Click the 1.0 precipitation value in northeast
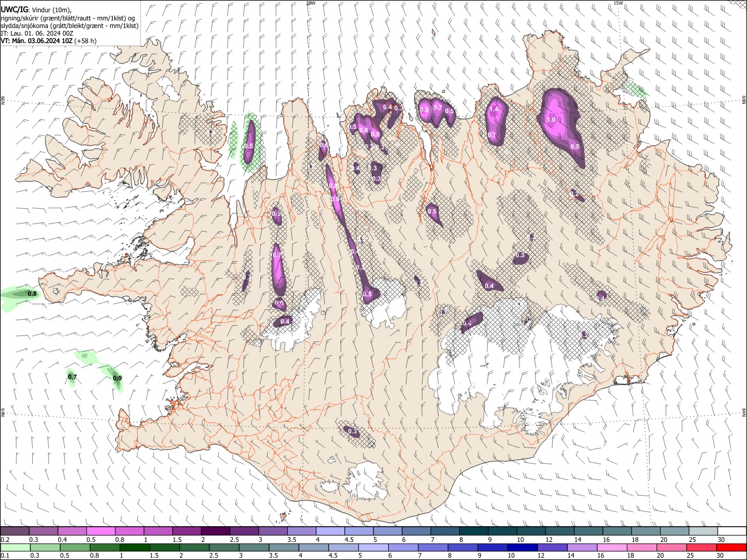 551,119
